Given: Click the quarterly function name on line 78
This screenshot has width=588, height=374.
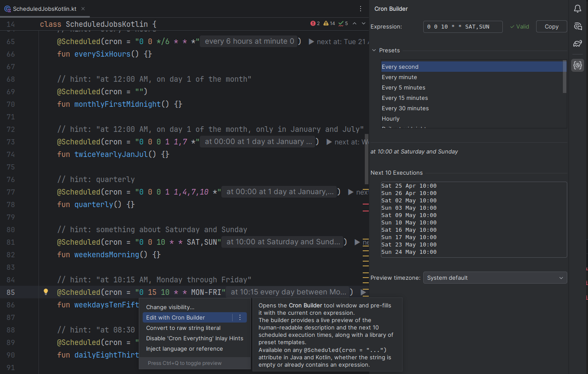Looking at the screenshot, I should tap(94, 205).
